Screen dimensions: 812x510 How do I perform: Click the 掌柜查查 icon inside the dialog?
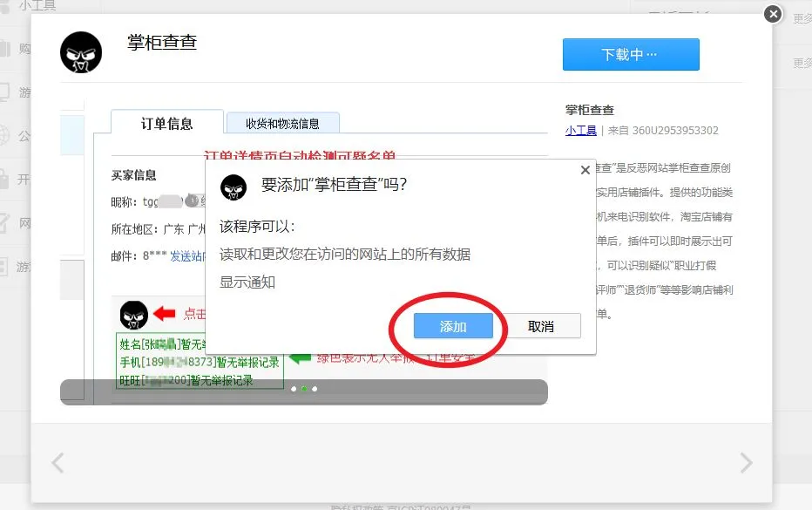[x=233, y=187]
